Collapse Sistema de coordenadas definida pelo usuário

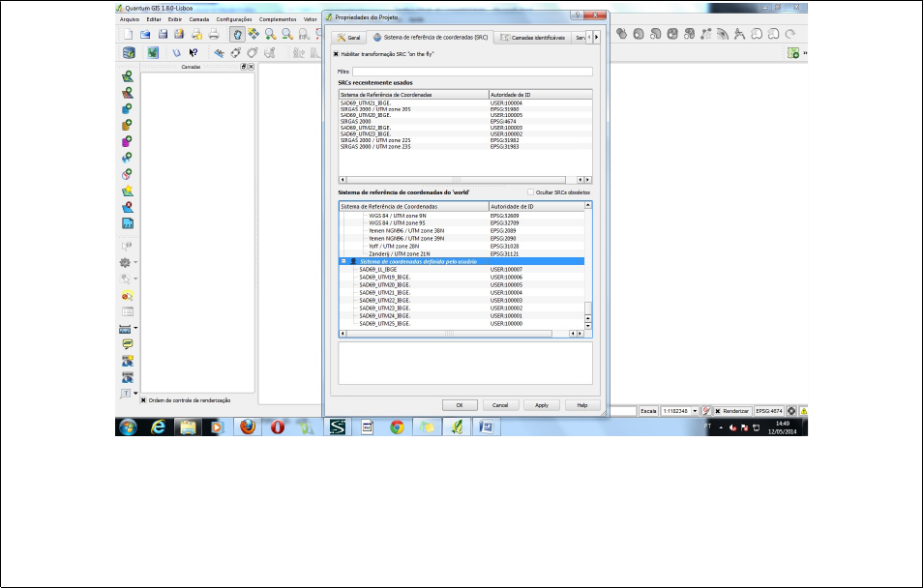click(343, 261)
